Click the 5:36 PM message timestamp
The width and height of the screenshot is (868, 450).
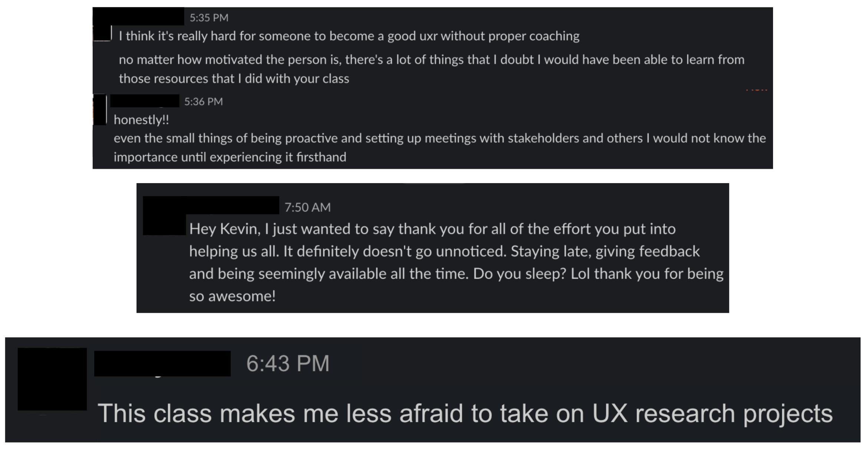coord(203,101)
